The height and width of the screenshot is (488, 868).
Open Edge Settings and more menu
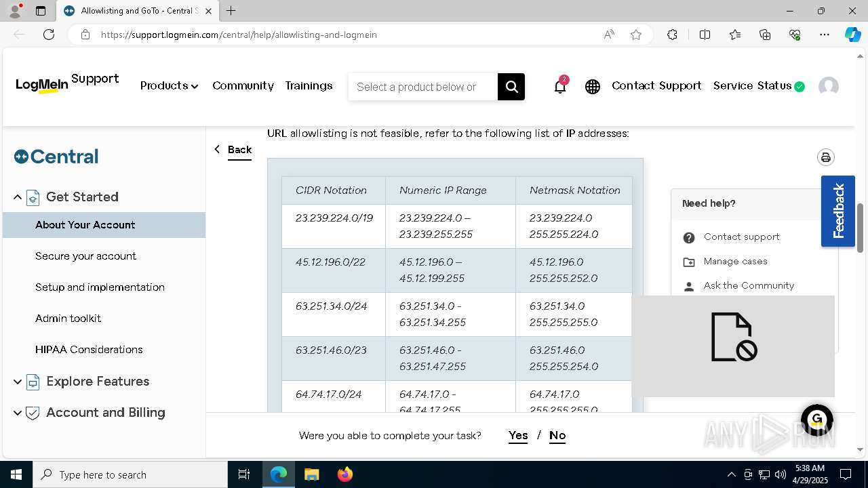click(x=825, y=35)
